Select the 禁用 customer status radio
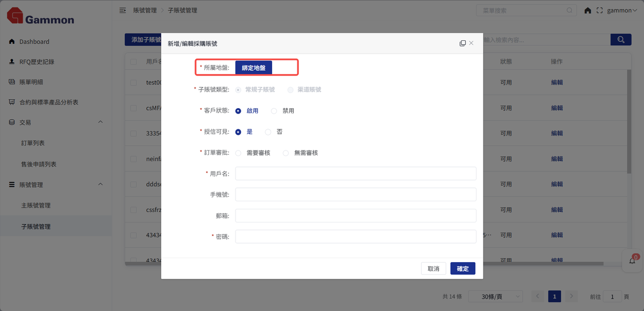Viewport: 644px width, 311px height. click(x=274, y=111)
